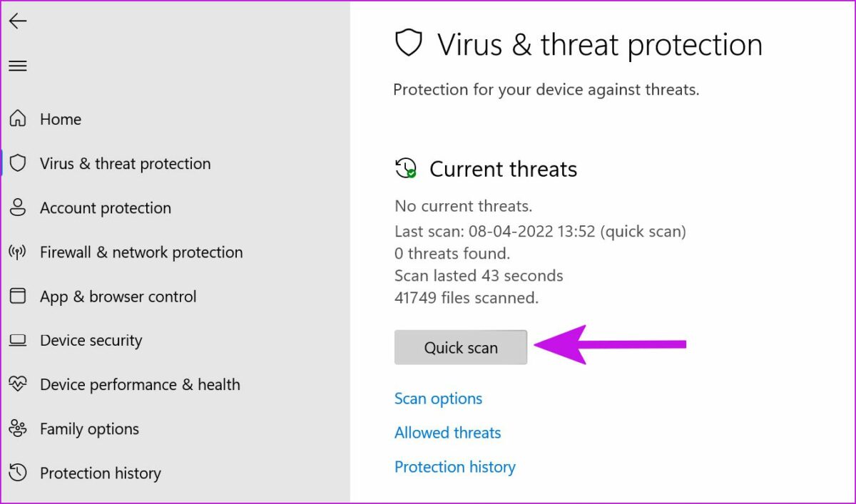The image size is (856, 504).
Task: Click the Device security laptop icon
Action: pyautogui.click(x=18, y=340)
